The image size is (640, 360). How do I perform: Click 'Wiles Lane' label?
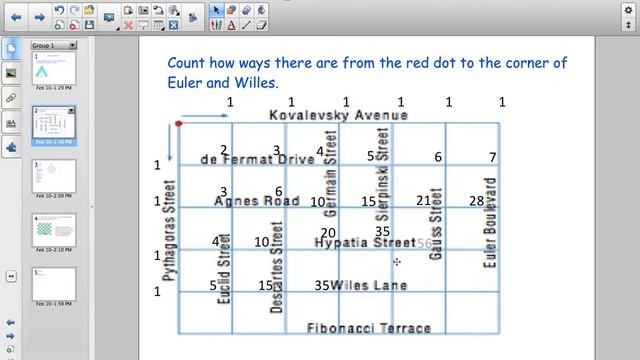[369, 285]
